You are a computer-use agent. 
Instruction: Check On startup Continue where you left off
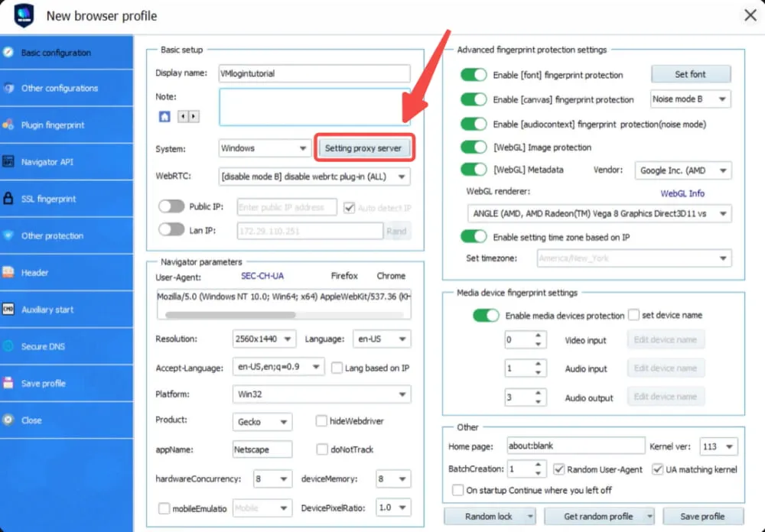coord(457,489)
